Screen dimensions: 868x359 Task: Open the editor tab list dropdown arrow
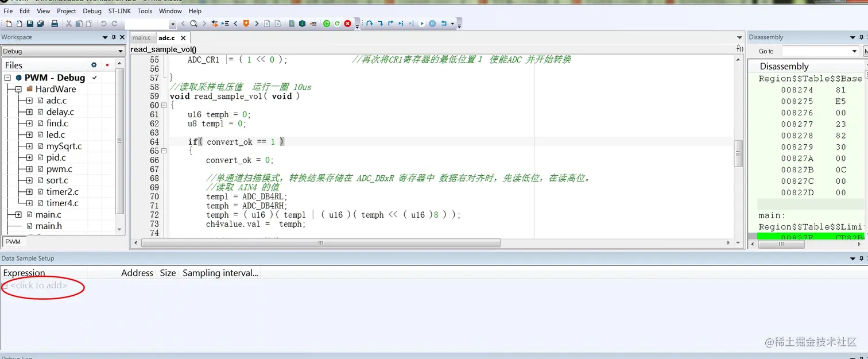coord(739,38)
